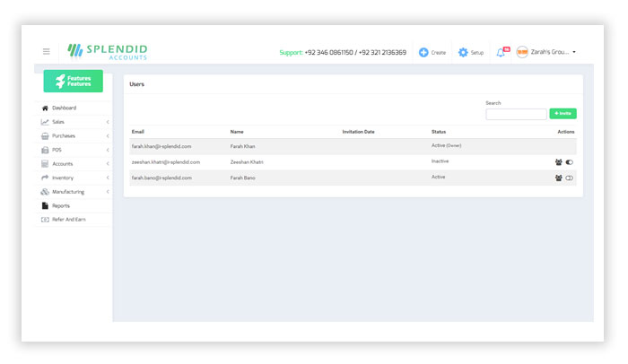The height and width of the screenshot is (364, 628).
Task: Click the Inactive status text
Action: tap(440, 161)
